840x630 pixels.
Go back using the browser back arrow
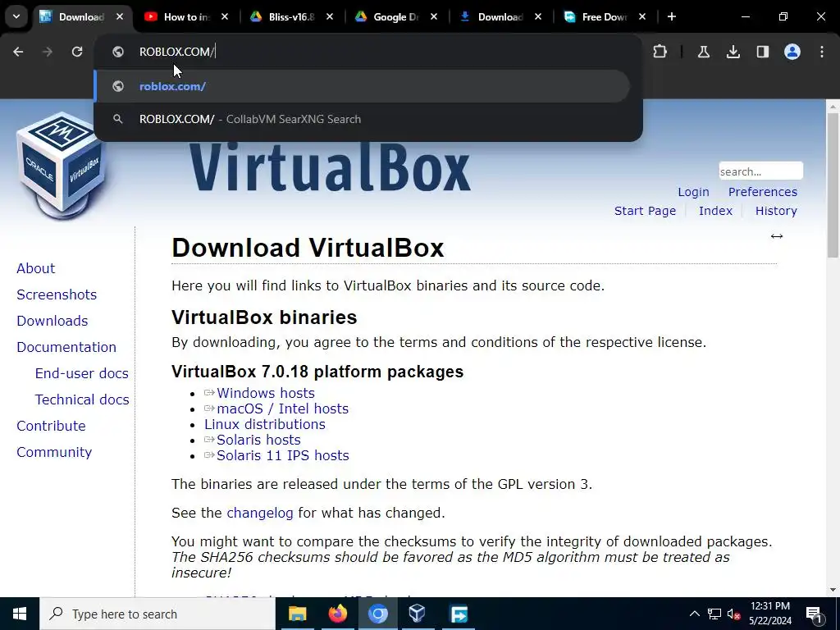(18, 52)
